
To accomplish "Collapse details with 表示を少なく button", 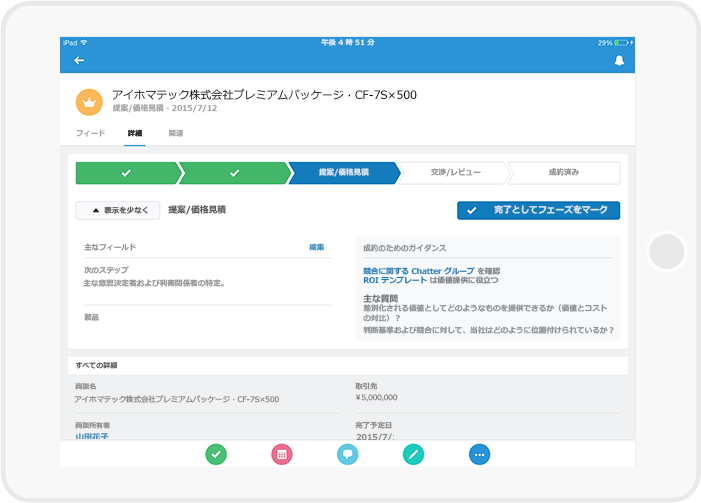I will [118, 211].
